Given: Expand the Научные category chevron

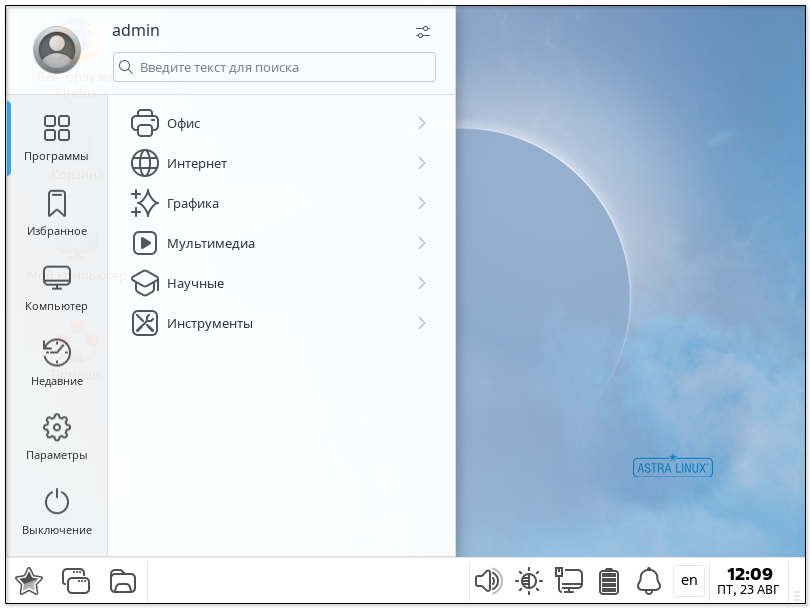Looking at the screenshot, I should pyautogui.click(x=422, y=283).
